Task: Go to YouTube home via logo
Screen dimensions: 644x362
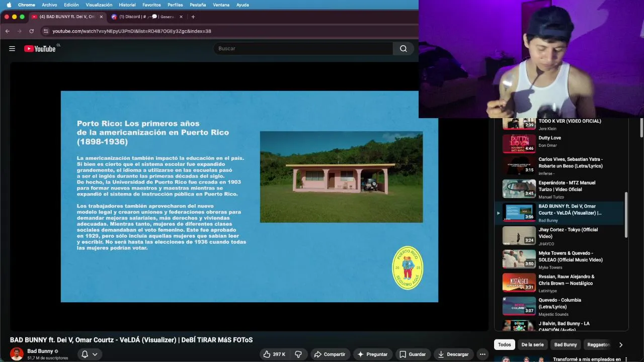Action: [x=40, y=49]
